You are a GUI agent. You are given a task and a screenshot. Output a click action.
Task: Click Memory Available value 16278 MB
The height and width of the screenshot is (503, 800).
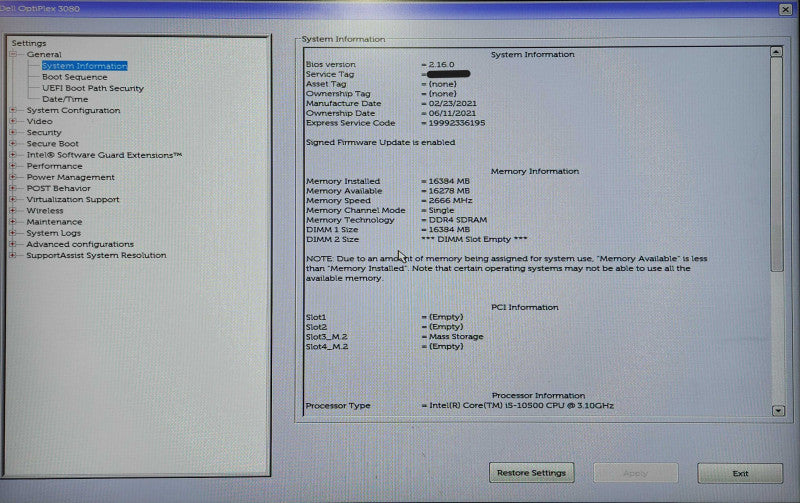coord(449,191)
